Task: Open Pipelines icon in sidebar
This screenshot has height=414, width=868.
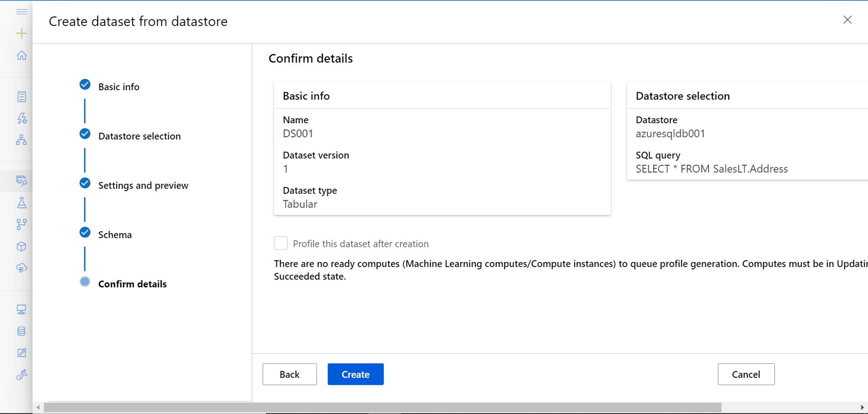Action: pos(21,224)
